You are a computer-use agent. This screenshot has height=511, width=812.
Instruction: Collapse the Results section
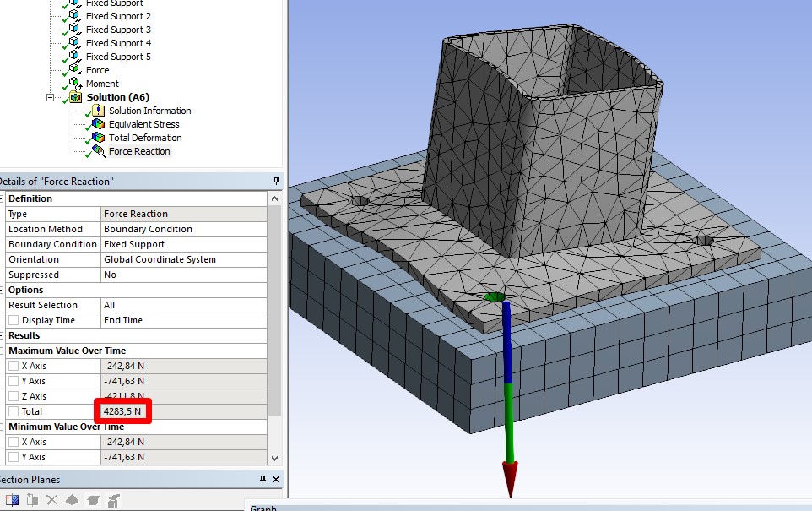(2, 336)
